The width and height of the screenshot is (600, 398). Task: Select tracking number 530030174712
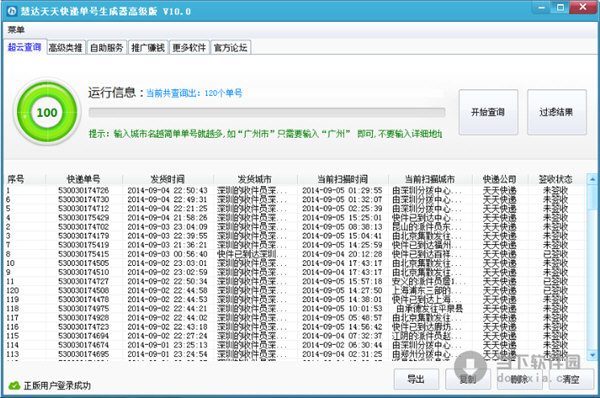83,209
